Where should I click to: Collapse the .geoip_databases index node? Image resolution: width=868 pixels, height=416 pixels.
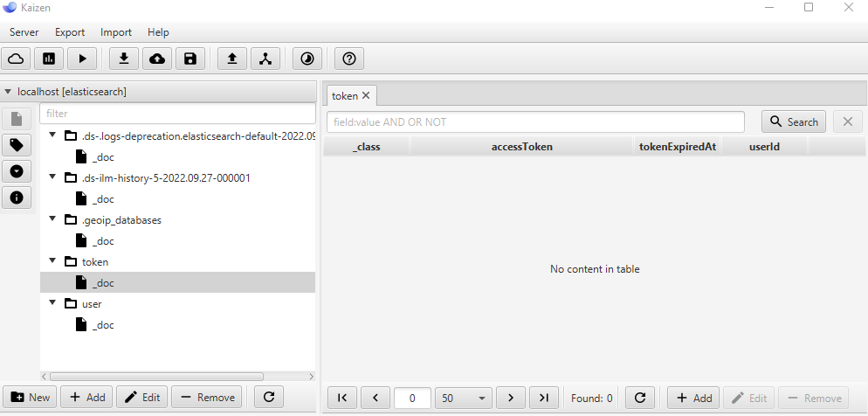pos(52,219)
